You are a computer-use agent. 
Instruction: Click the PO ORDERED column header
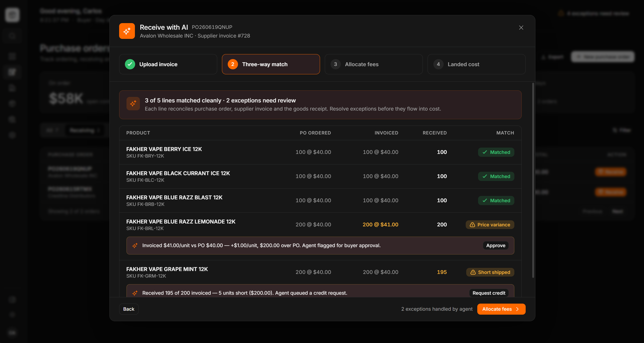pos(315,133)
